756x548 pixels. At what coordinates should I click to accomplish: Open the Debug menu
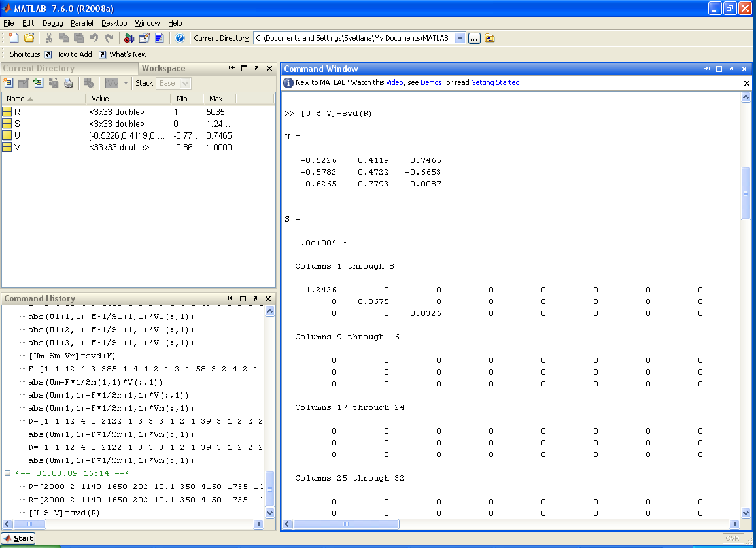(x=52, y=23)
